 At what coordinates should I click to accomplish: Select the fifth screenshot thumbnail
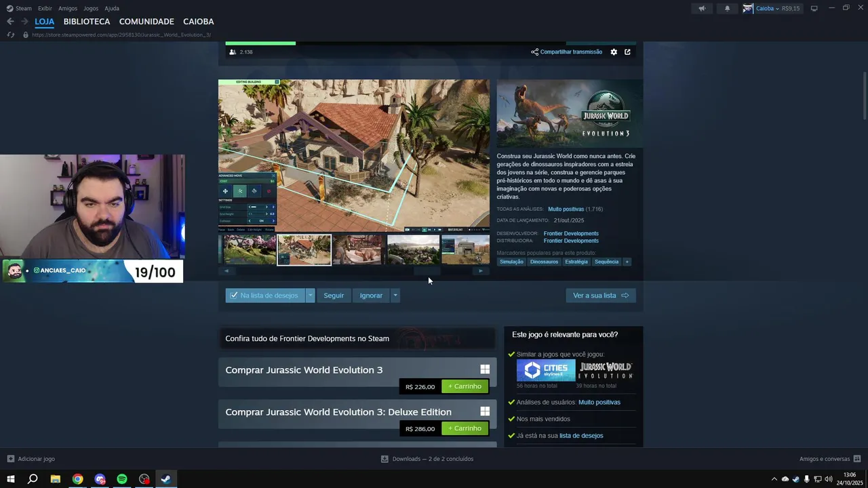465,249
